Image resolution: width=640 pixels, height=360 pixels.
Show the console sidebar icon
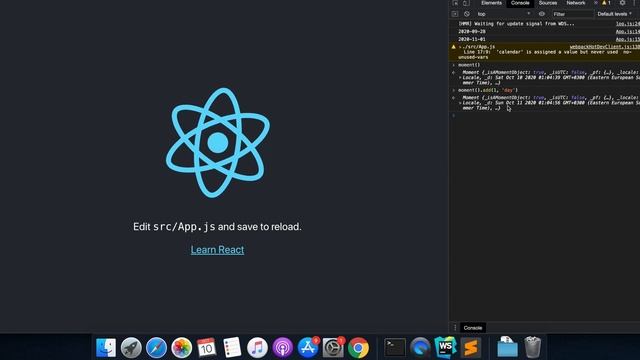click(x=455, y=14)
